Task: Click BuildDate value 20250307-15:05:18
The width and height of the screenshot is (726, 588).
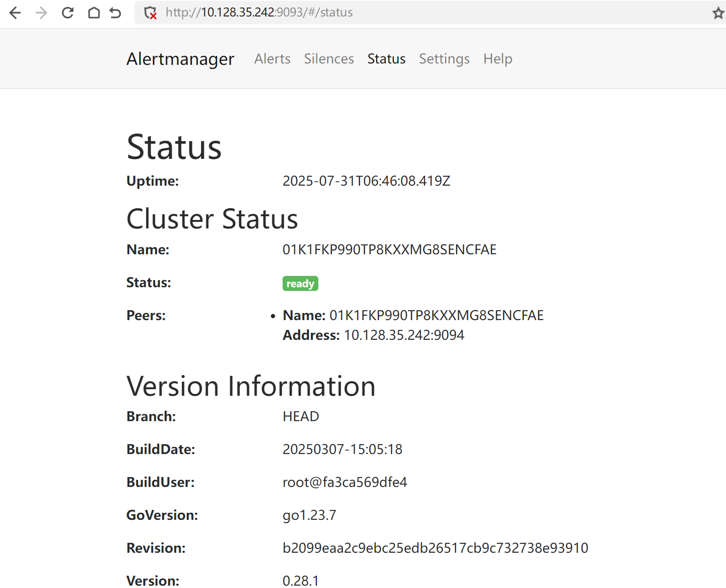Action: pos(342,449)
